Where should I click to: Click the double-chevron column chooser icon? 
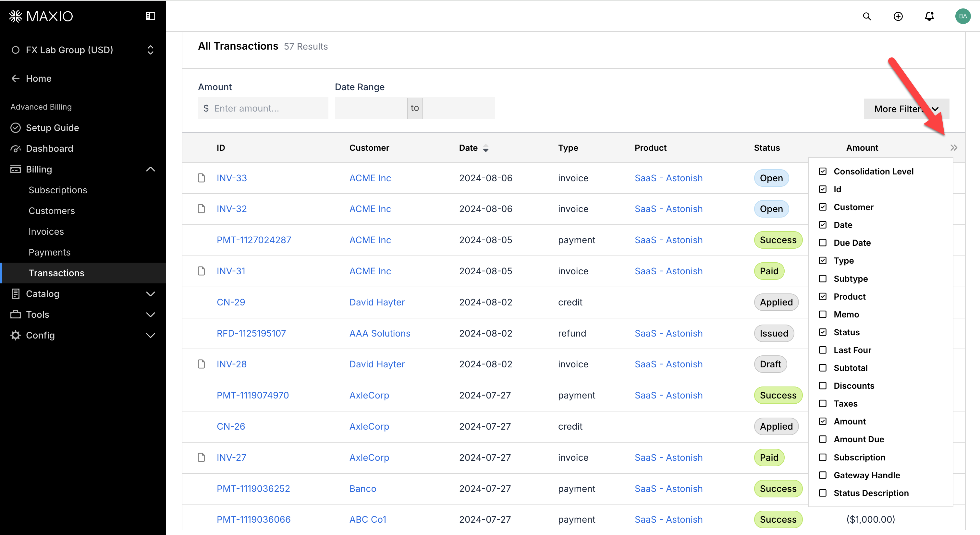click(953, 148)
